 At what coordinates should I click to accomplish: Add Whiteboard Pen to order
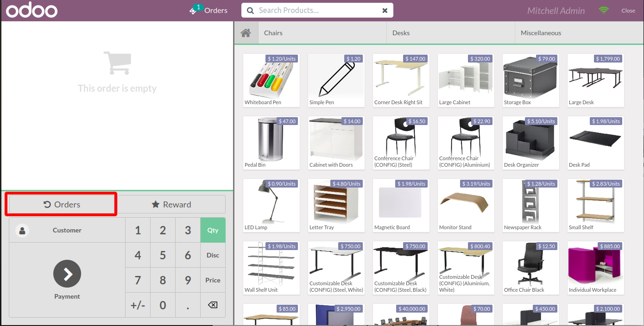(x=271, y=81)
